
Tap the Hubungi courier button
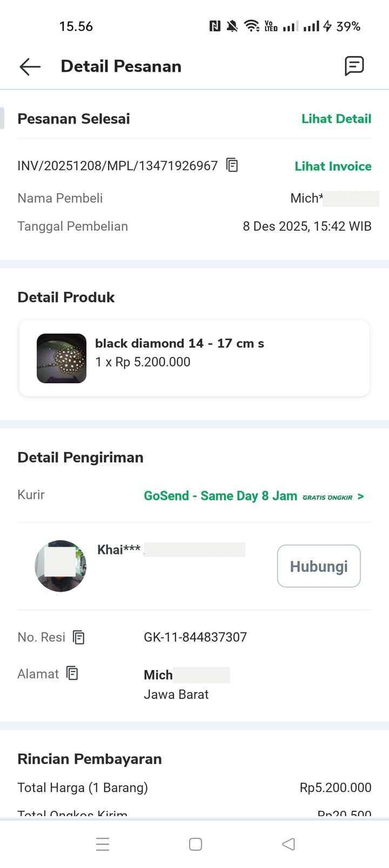click(319, 566)
